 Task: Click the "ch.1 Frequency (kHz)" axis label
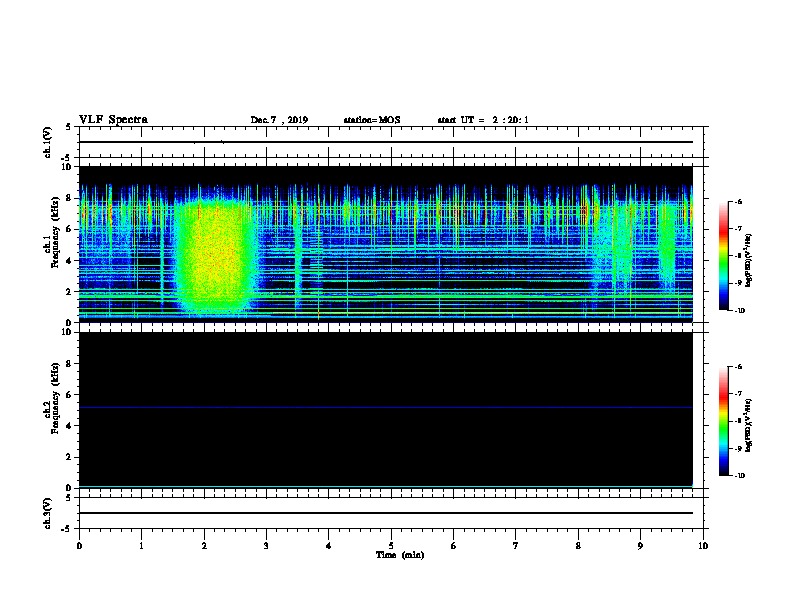tap(51, 233)
